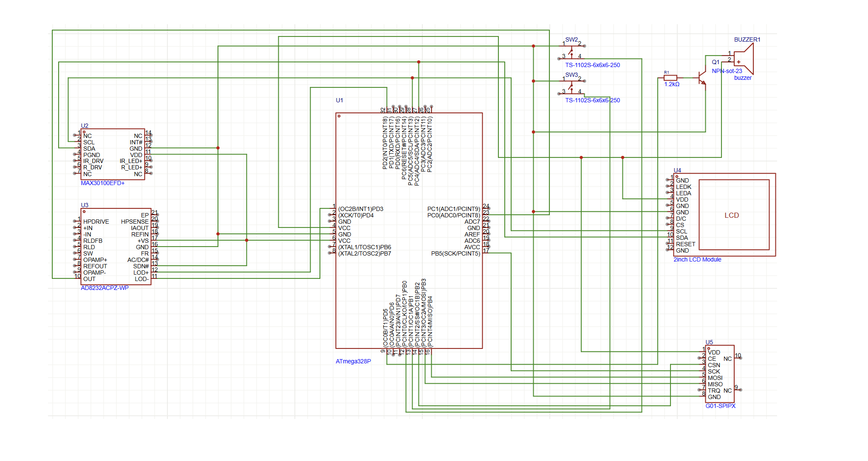Click the IAOUT pin label
The width and height of the screenshot is (868, 461).
tap(140, 228)
